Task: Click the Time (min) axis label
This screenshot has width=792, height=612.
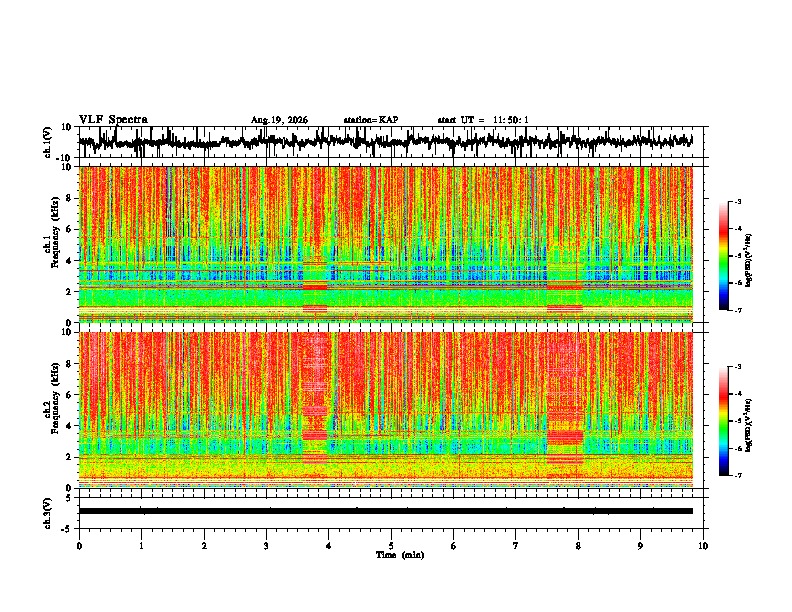Action: click(400, 555)
